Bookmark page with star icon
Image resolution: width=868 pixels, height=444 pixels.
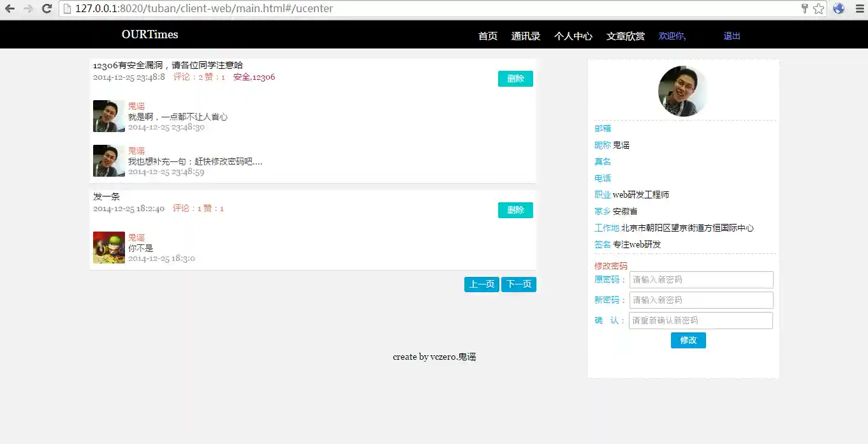click(x=818, y=9)
